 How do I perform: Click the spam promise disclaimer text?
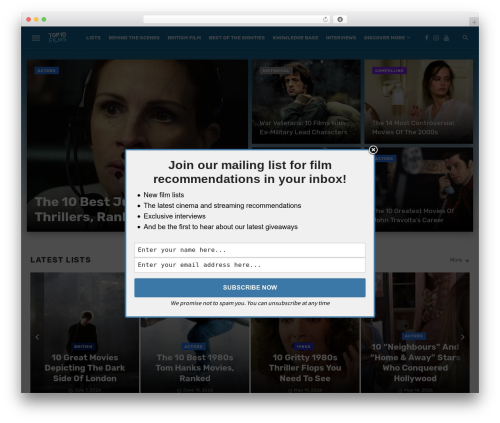[250, 303]
